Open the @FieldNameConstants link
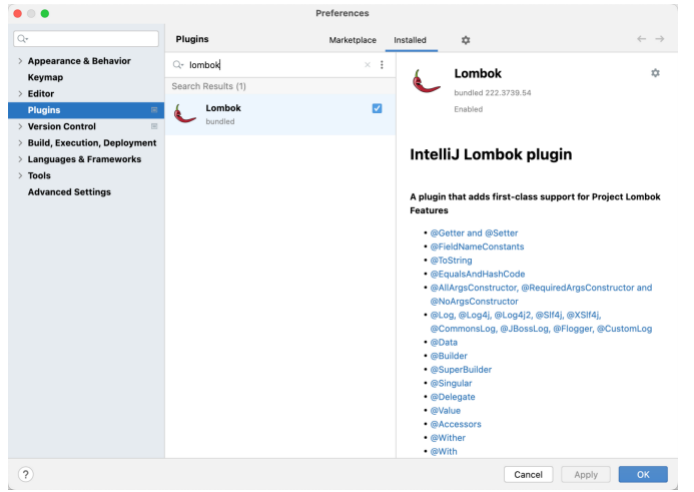Image resolution: width=694 pixels, height=492 pixels. 477,246
